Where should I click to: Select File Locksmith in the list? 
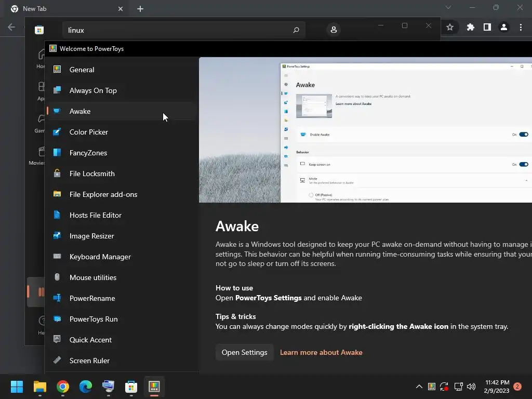(x=121, y=174)
